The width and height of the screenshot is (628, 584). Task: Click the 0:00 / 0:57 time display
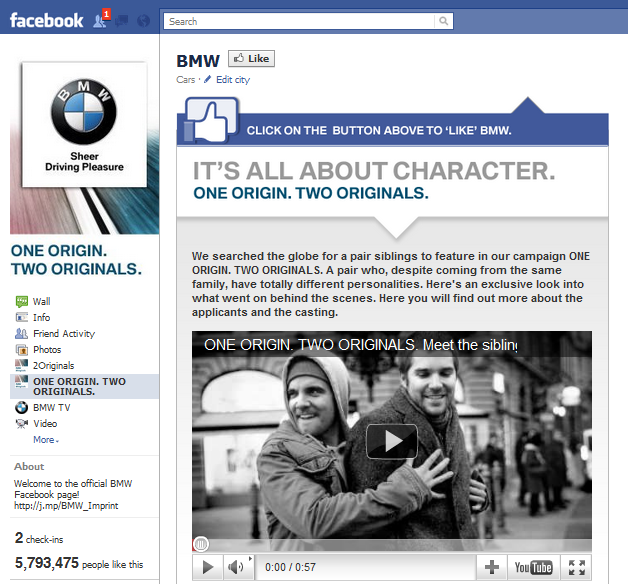290,567
